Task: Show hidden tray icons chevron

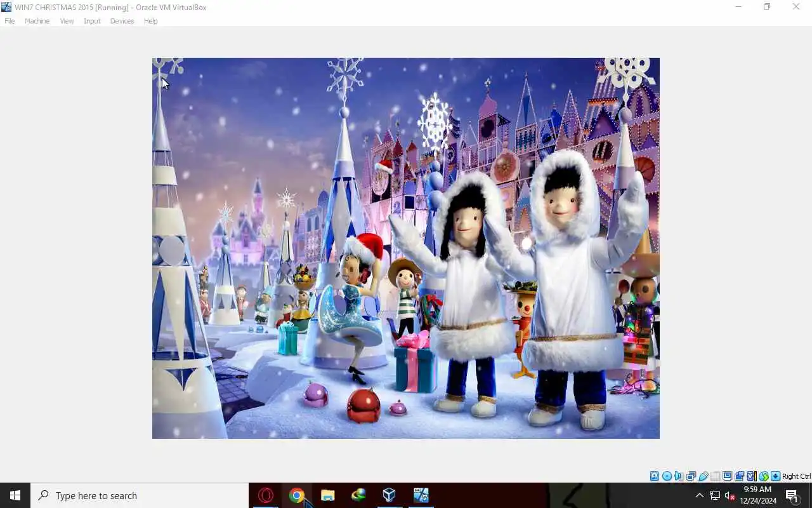Action: click(699, 495)
